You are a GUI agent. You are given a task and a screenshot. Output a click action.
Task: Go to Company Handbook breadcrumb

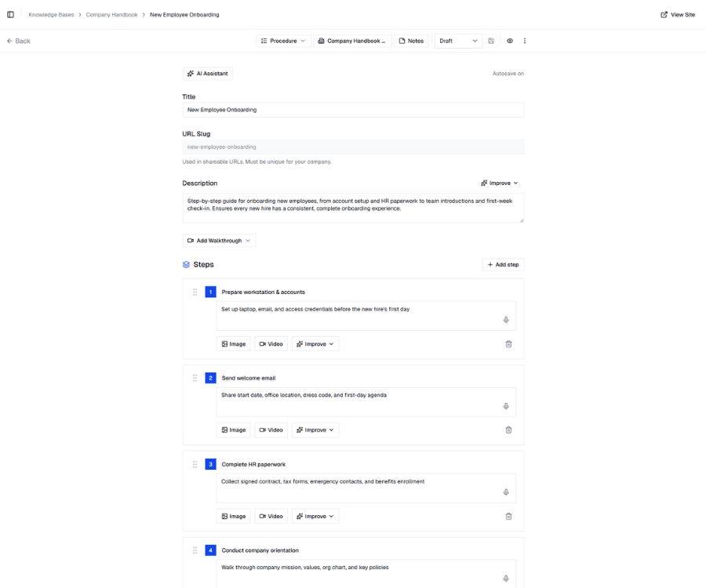click(111, 15)
